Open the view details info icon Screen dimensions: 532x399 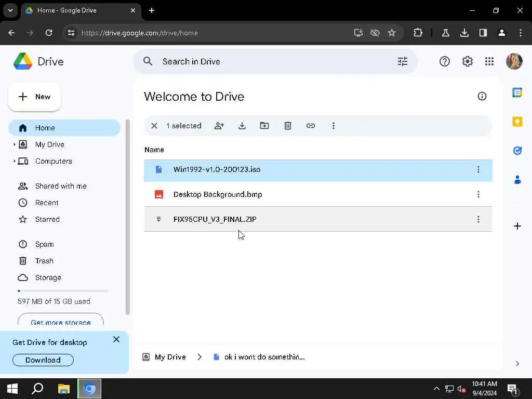(482, 96)
